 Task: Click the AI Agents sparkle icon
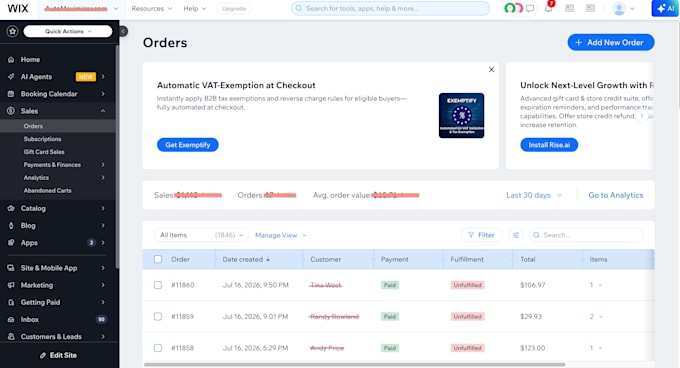pos(11,77)
